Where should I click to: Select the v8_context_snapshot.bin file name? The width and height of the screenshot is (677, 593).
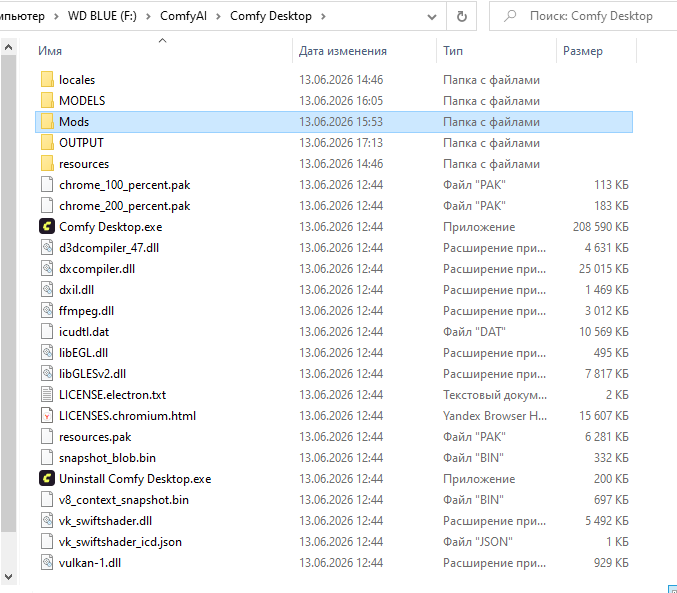124,500
